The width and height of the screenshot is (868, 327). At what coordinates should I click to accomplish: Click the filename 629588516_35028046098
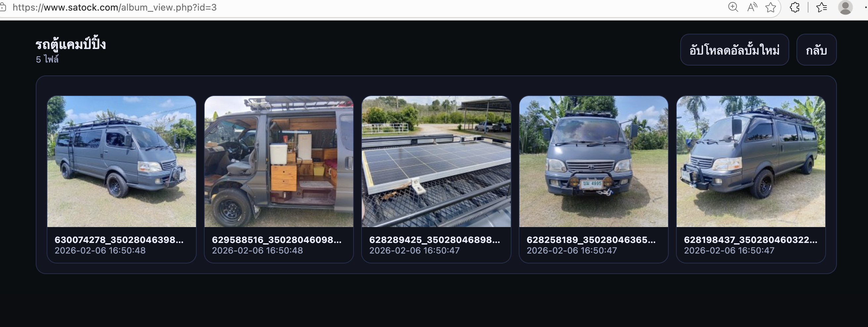point(277,240)
